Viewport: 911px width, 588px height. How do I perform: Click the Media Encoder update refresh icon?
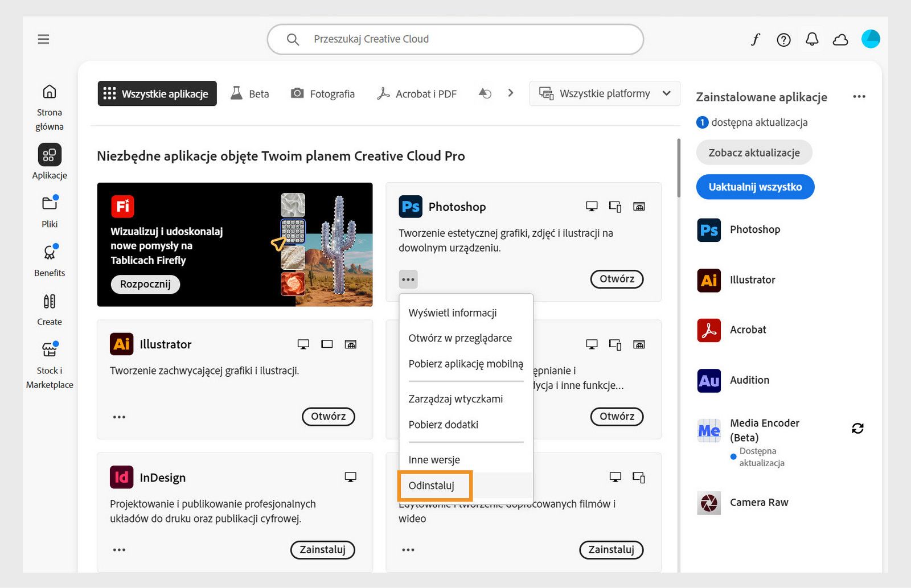point(858,428)
